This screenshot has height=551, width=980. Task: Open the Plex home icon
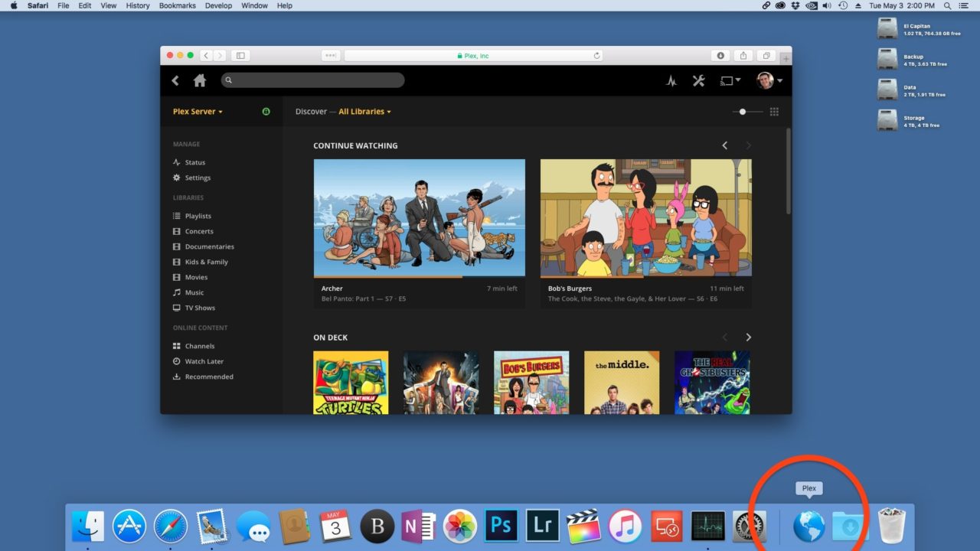pyautogui.click(x=200, y=80)
